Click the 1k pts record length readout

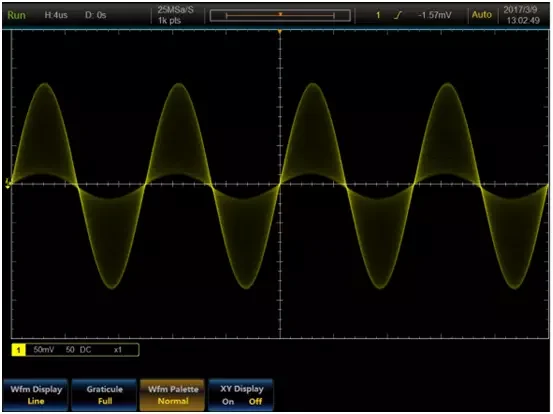(x=169, y=20)
